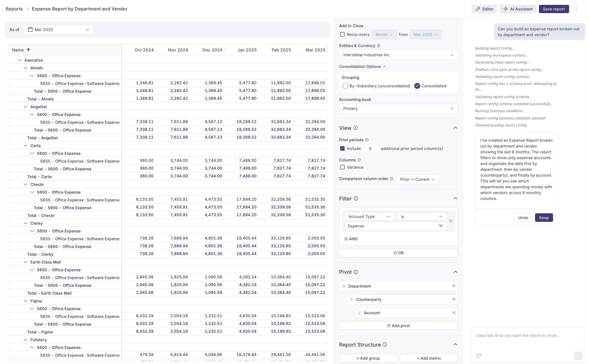Image resolution: width=589 pixels, height=364 pixels.
Task: Click the three-dot more options icon
Action: [576, 9]
